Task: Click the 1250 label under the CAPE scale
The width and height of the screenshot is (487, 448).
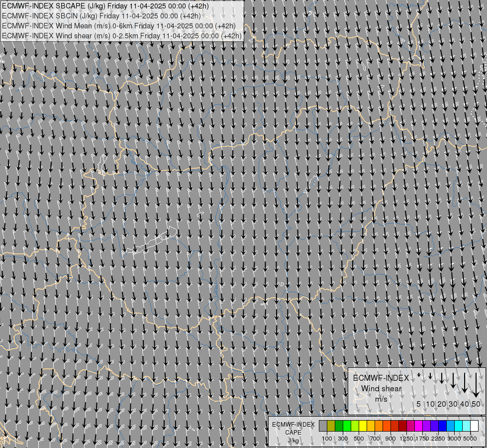Action: tap(406, 439)
